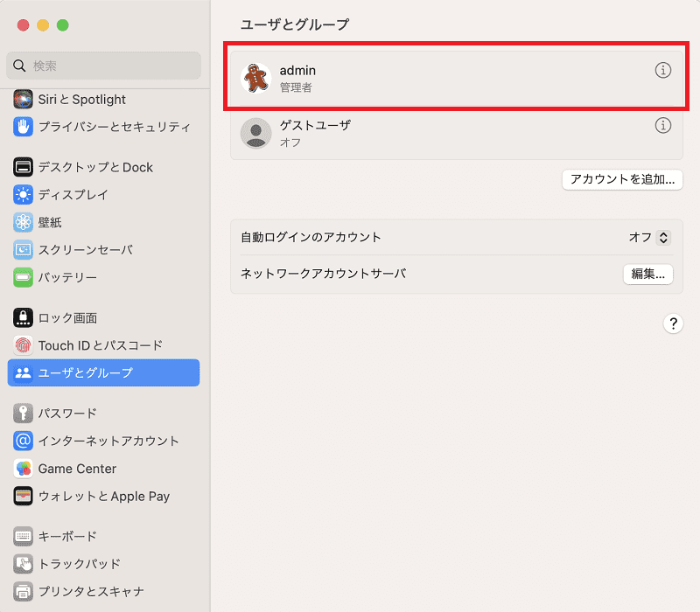Click the ゲストユーザ silhouette avatar
The width and height of the screenshot is (700, 612).
(255, 133)
